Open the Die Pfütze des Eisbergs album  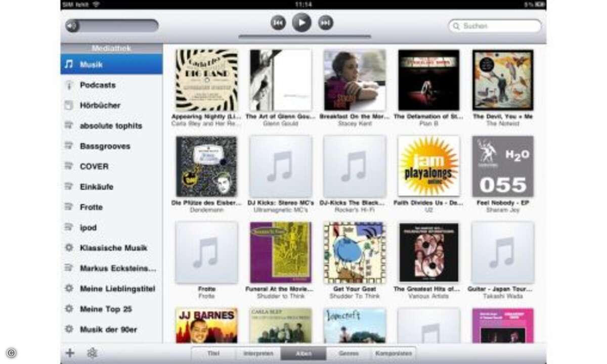pos(206,166)
